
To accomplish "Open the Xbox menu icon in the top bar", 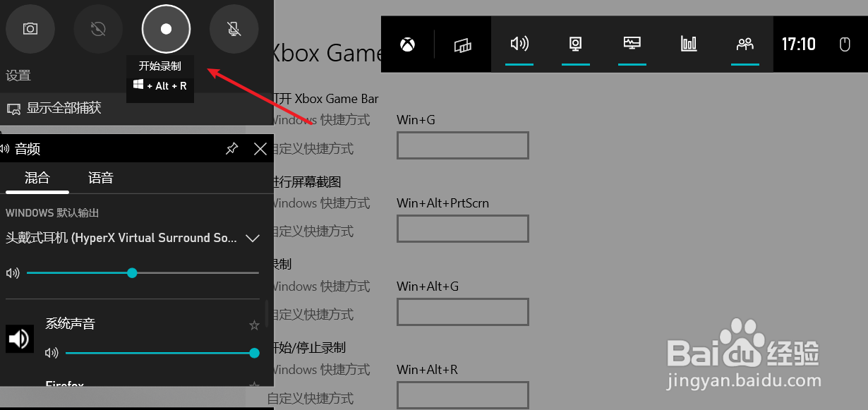I will coord(407,44).
